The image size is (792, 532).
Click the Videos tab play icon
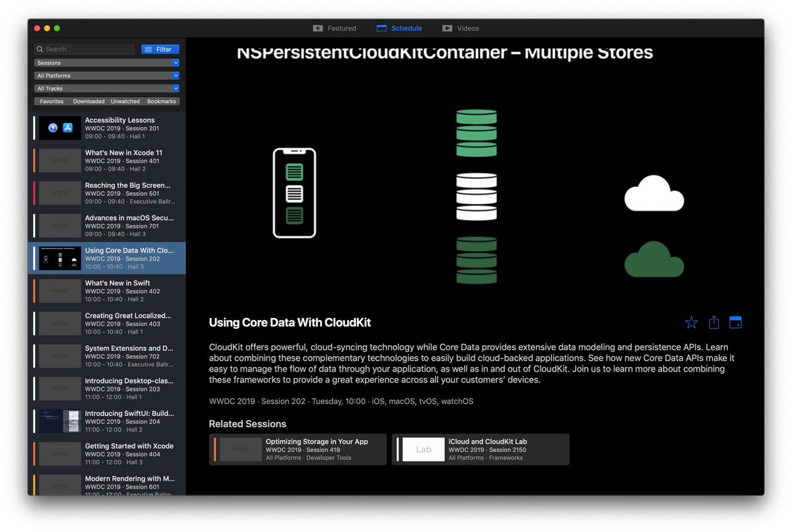click(x=447, y=28)
